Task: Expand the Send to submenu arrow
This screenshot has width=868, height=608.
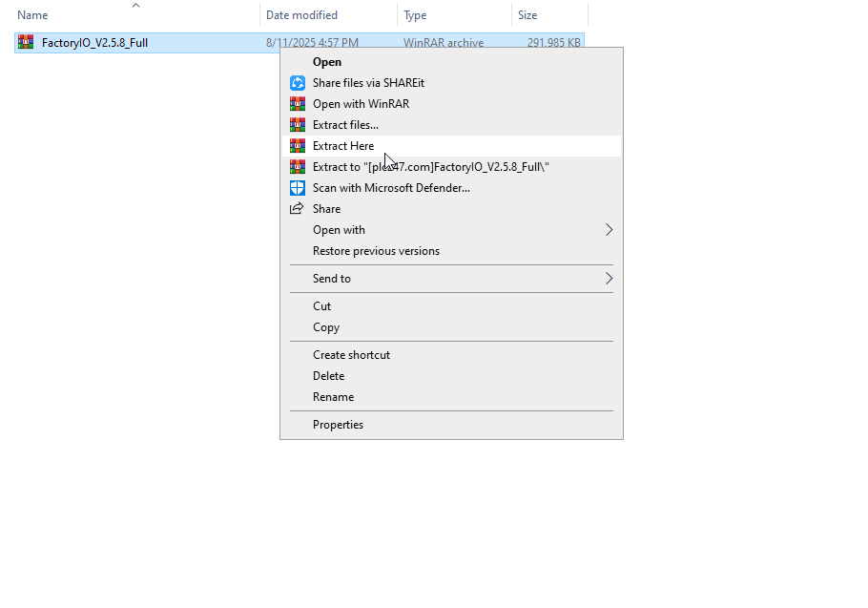Action: tap(609, 279)
